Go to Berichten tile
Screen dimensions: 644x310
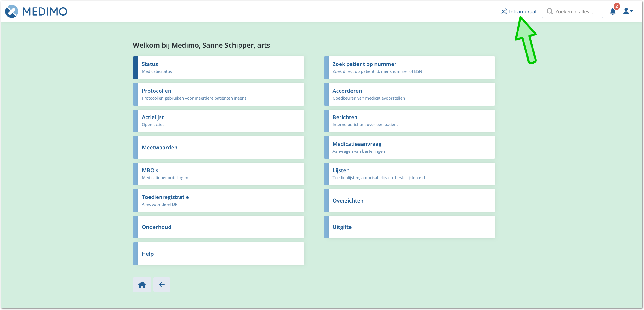409,121
